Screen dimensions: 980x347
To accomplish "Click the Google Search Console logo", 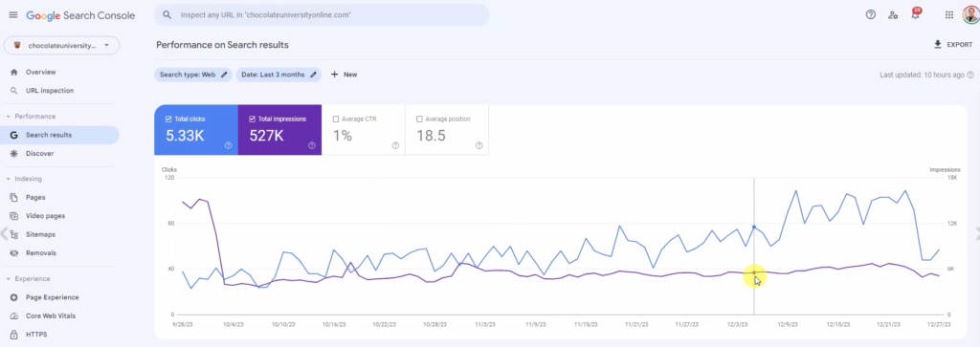I will point(80,15).
